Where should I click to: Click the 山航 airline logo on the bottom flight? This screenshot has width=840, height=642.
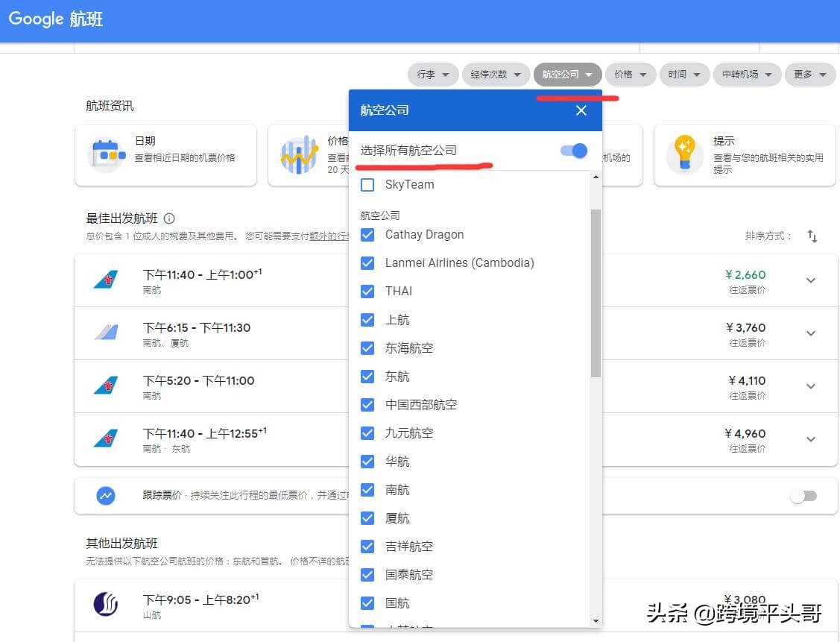pos(106,604)
